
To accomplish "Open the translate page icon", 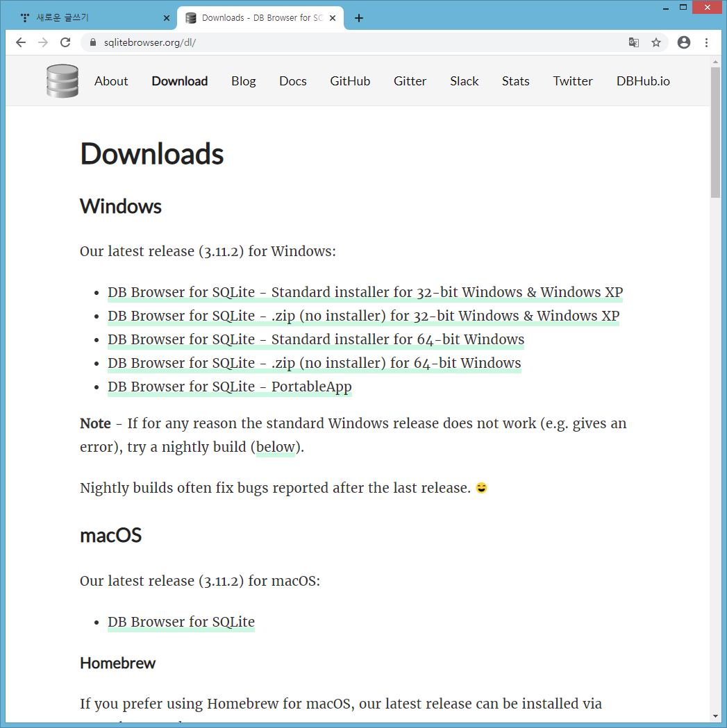I will pos(634,43).
